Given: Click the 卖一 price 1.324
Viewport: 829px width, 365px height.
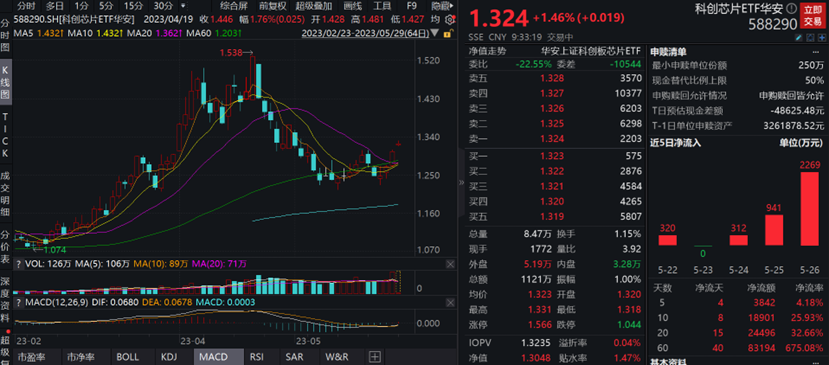Looking at the screenshot, I should click(x=552, y=139).
